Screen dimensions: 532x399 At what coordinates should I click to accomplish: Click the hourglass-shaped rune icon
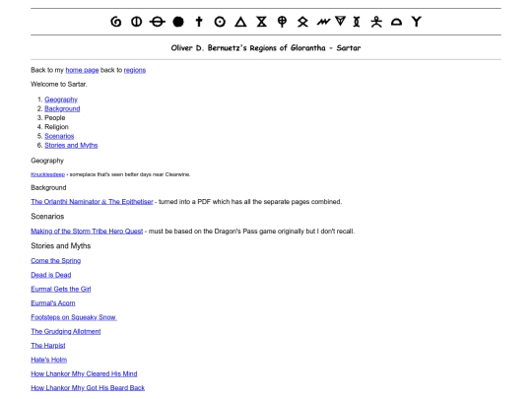coord(261,22)
